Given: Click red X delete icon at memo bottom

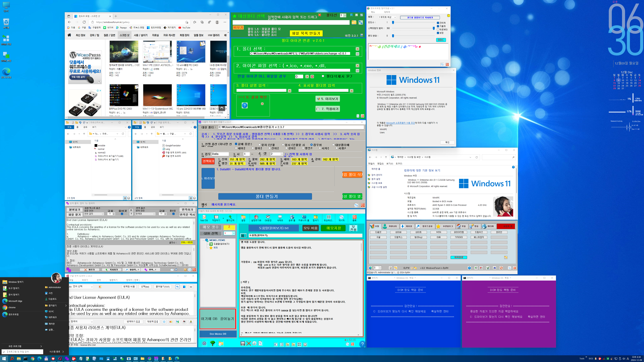Looking at the screenshot, I should click(249, 344).
